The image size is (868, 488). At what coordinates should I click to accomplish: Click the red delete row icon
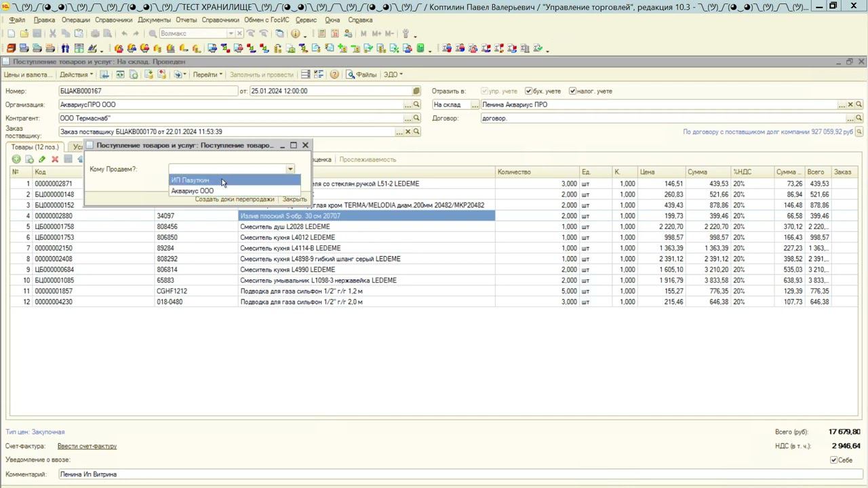pyautogui.click(x=55, y=159)
